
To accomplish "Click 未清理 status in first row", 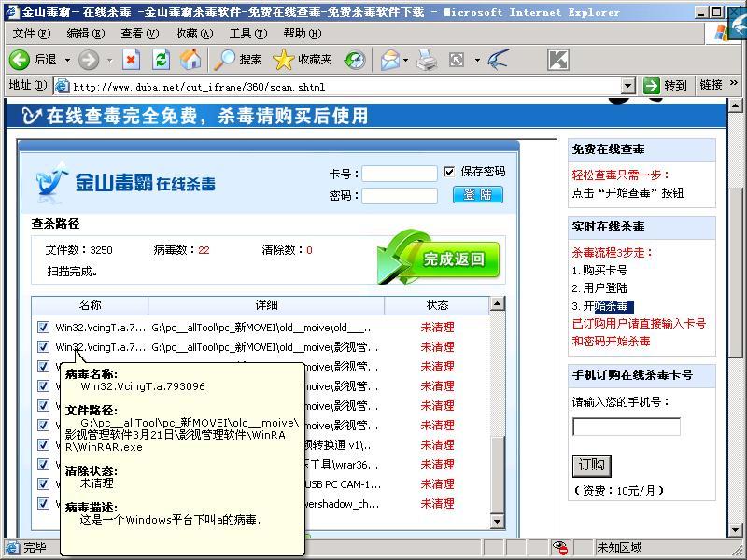I will point(437,328).
